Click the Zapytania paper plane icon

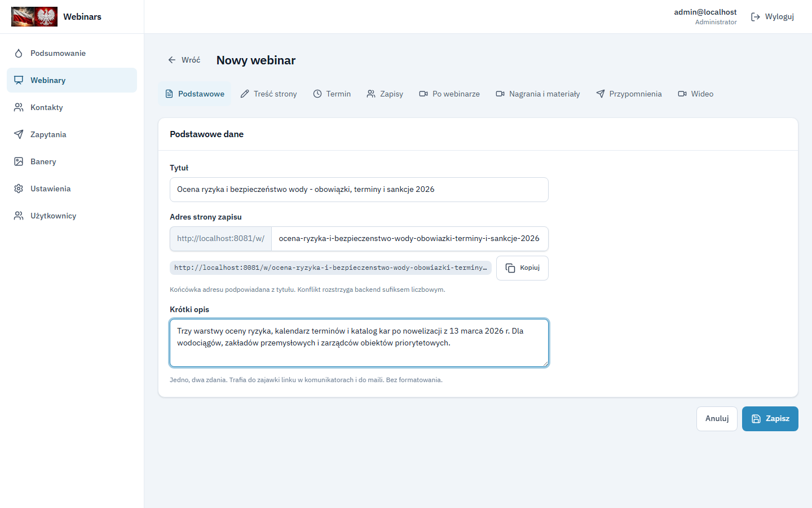(x=19, y=134)
